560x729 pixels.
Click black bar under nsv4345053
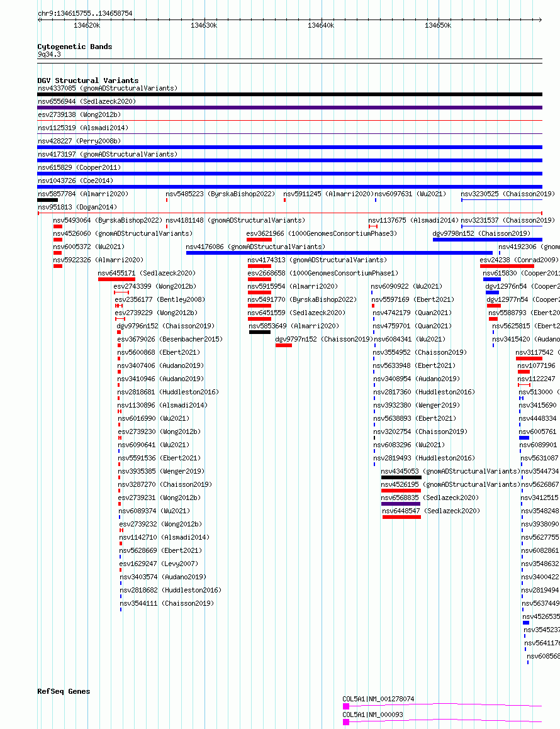point(401,477)
